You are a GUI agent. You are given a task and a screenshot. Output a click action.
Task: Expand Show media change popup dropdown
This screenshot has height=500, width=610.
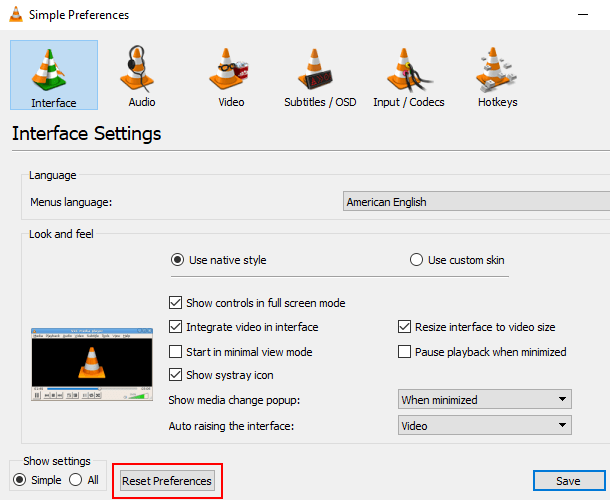(x=484, y=400)
